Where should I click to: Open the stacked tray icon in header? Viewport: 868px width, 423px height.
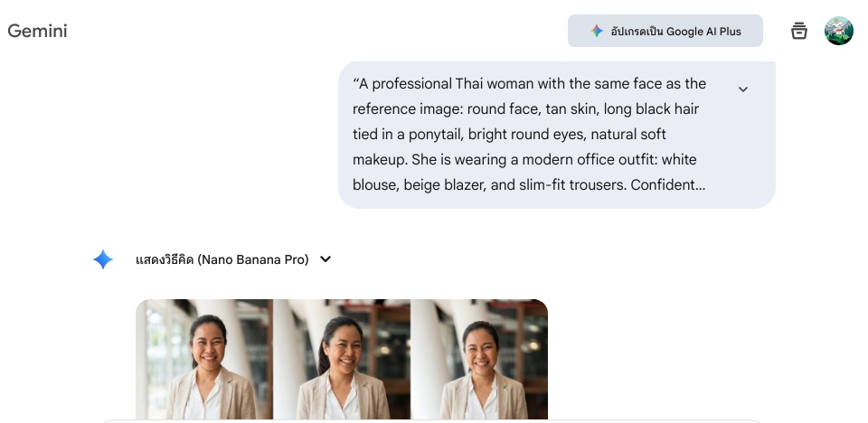pyautogui.click(x=798, y=31)
